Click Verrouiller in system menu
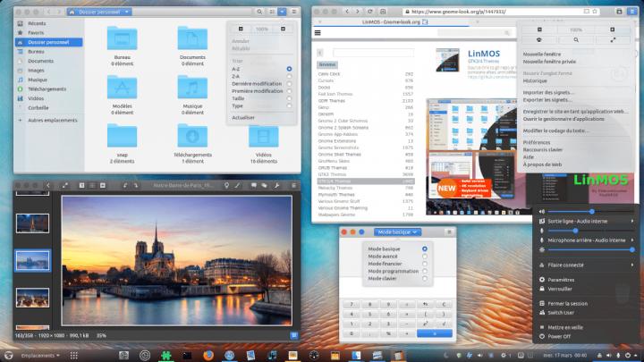This screenshot has width=644, height=362. (x=562, y=289)
